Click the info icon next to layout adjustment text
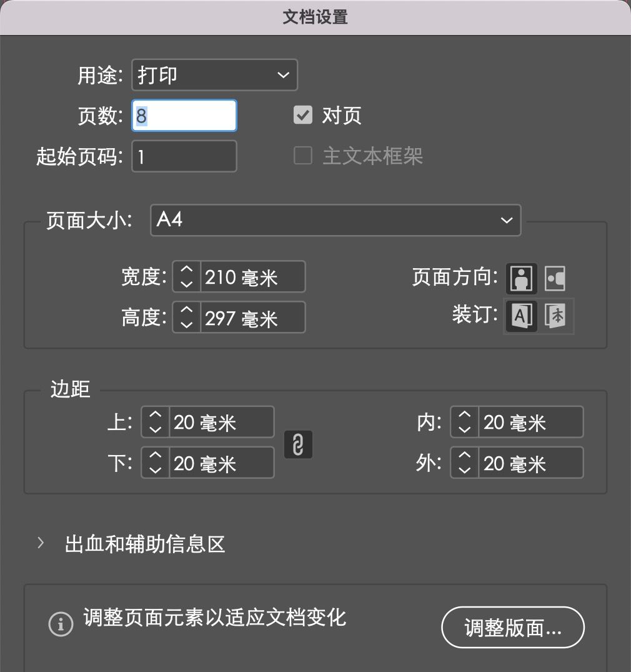This screenshot has height=672, width=631. coord(61,624)
